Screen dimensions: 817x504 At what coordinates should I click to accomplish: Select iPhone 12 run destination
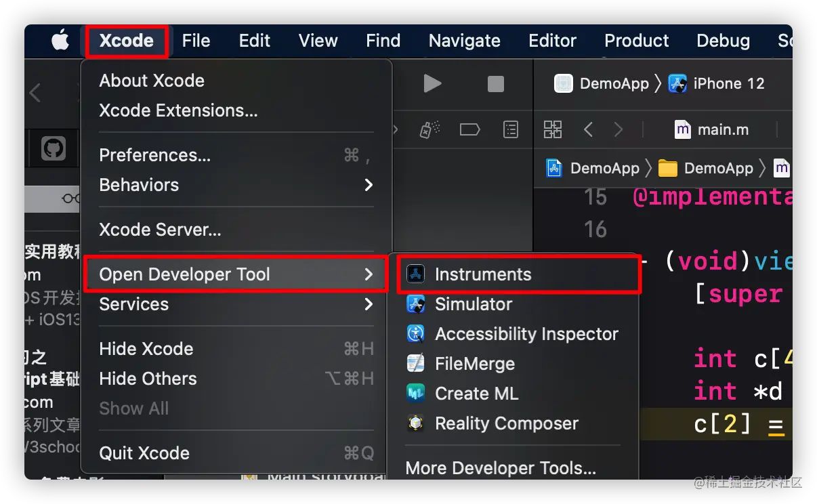tap(717, 84)
